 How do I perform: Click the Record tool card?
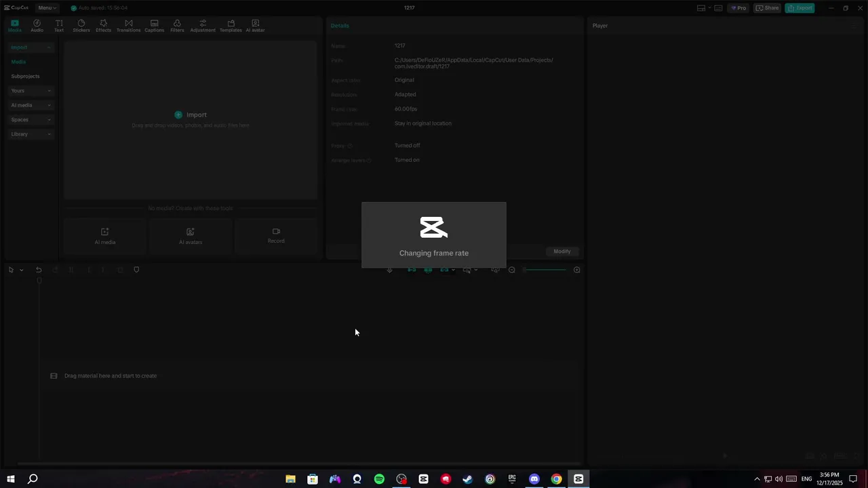coord(276,236)
